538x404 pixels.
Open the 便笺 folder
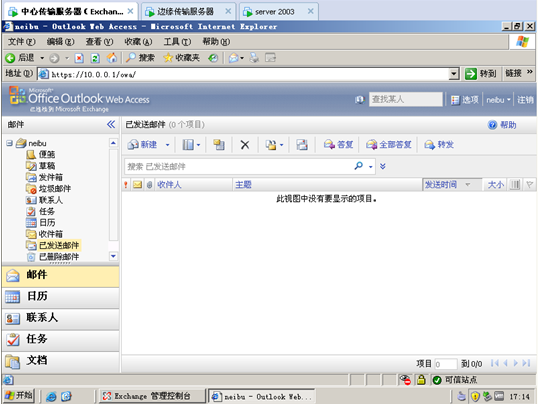(x=40, y=154)
